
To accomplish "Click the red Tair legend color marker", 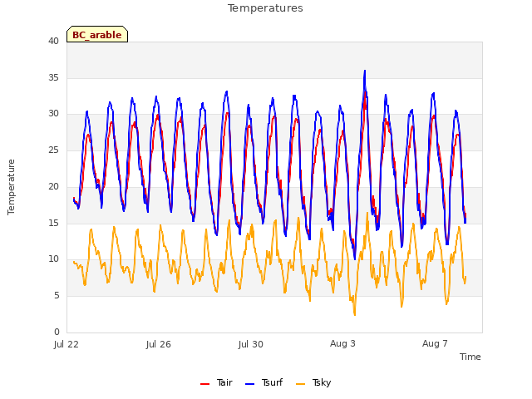I will [x=204, y=384].
